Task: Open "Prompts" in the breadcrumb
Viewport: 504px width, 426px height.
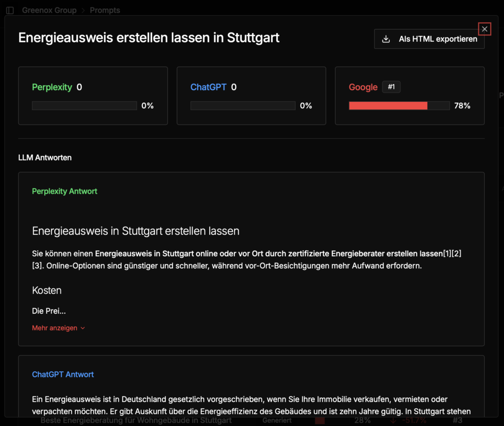Action: [105, 10]
